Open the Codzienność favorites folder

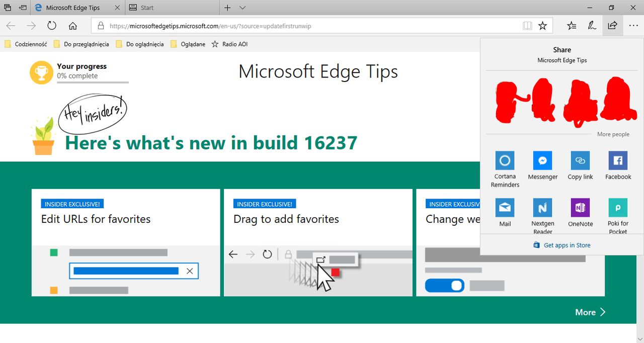coord(26,44)
